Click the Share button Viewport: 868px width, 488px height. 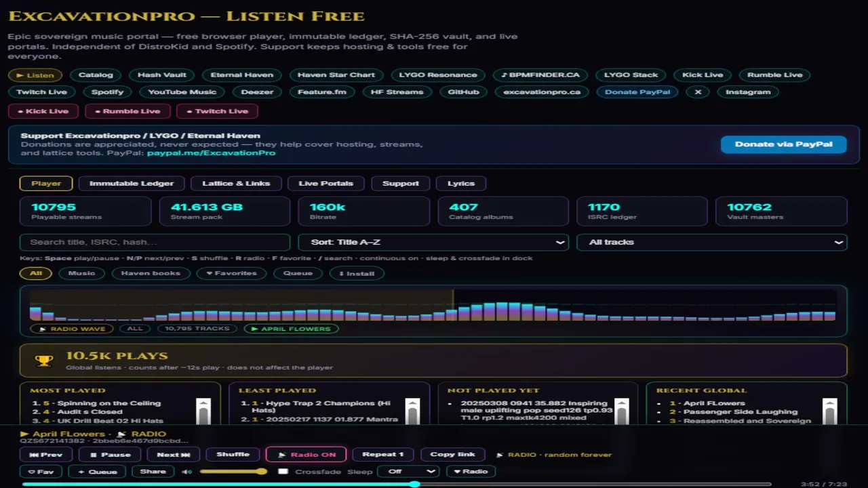coord(153,472)
